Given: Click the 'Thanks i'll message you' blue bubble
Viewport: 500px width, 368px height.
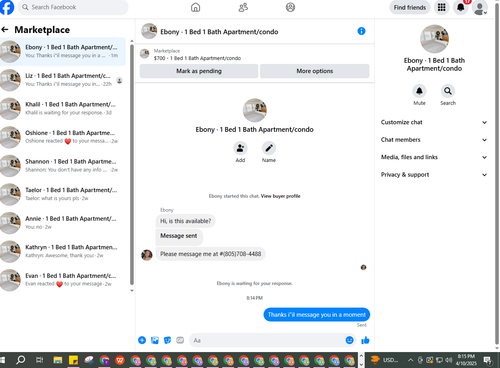Looking at the screenshot, I should (317, 315).
